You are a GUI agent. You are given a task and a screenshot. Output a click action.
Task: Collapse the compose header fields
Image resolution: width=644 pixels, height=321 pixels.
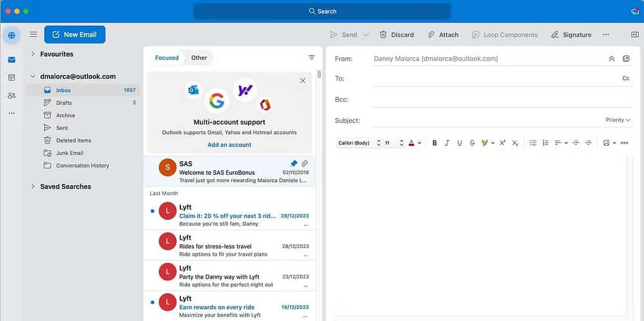click(612, 59)
